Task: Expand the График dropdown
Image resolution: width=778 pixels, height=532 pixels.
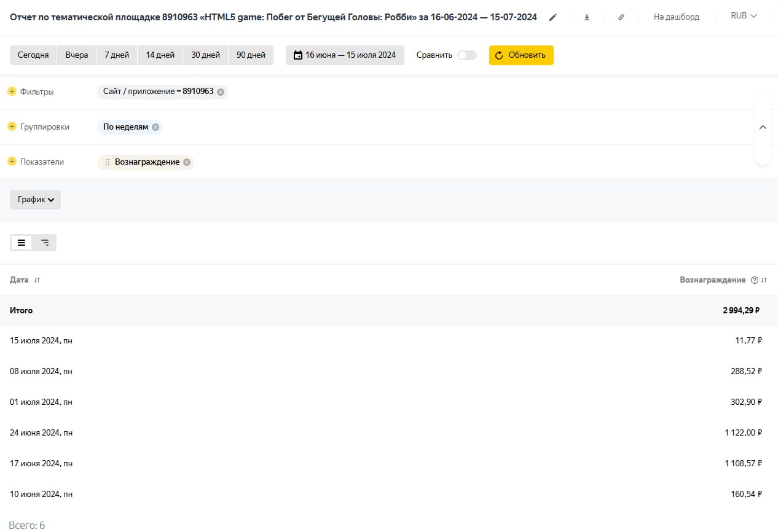Action: (x=36, y=200)
